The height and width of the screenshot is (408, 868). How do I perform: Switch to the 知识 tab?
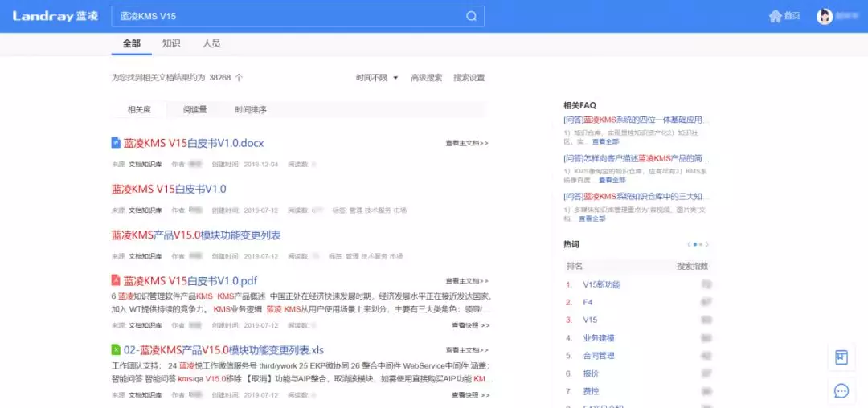point(172,43)
